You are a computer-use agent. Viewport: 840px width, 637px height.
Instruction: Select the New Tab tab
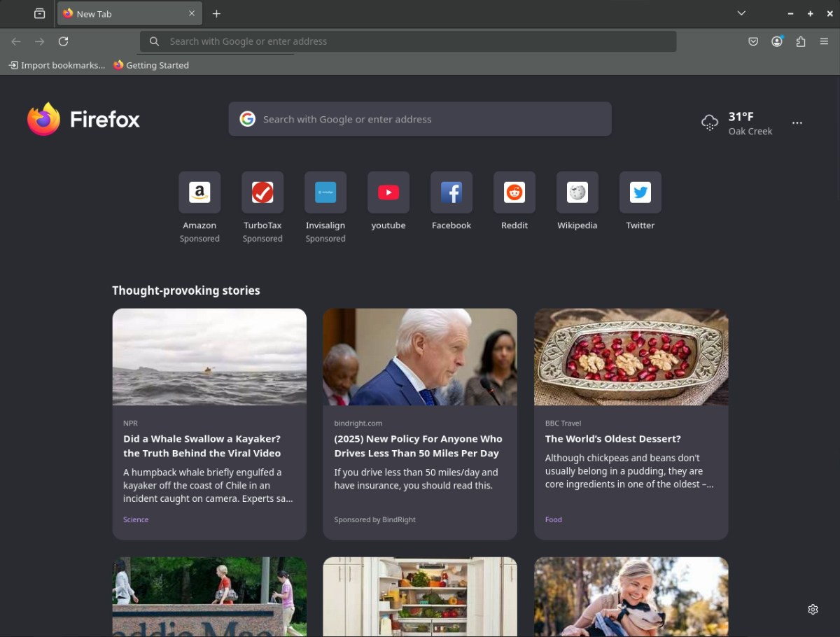pos(129,13)
